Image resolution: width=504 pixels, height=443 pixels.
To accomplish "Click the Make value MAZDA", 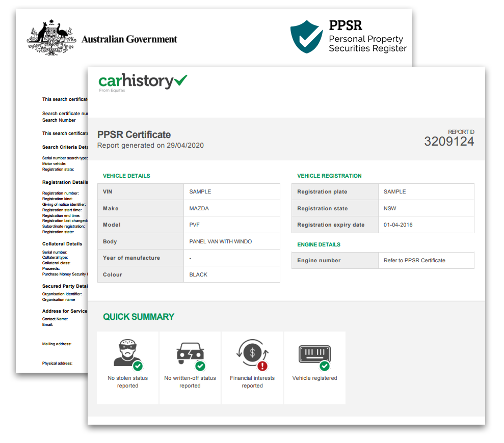I will (x=199, y=208).
